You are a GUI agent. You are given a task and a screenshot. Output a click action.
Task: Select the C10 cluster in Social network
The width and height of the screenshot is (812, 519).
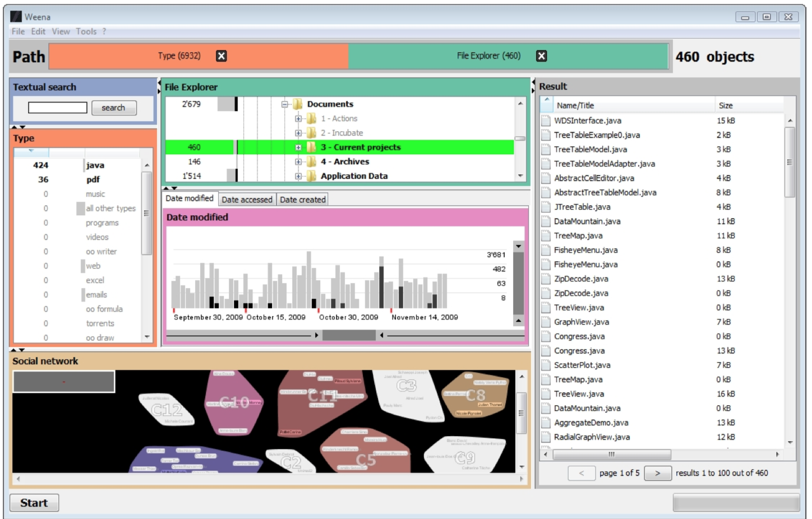234,402
